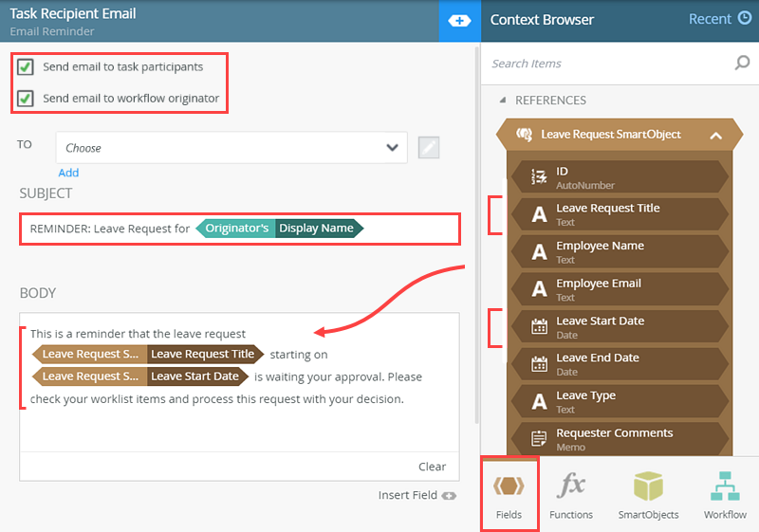This screenshot has width=759, height=532.
Task: Select the Leave Type field
Action: pyautogui.click(x=620, y=401)
